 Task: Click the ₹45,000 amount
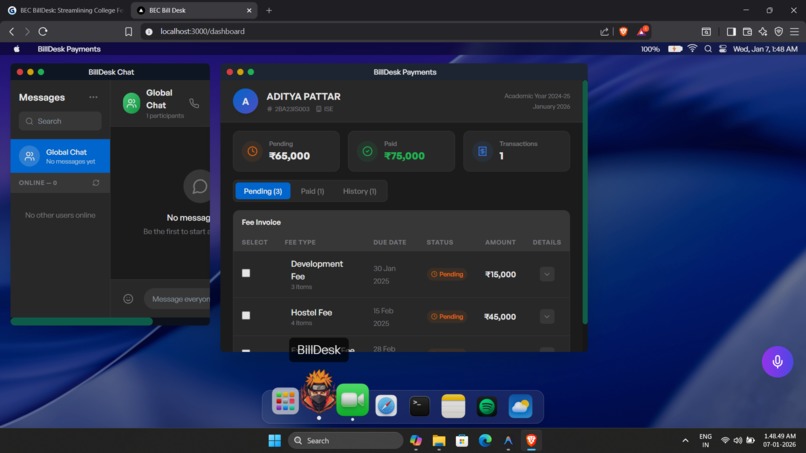click(500, 317)
